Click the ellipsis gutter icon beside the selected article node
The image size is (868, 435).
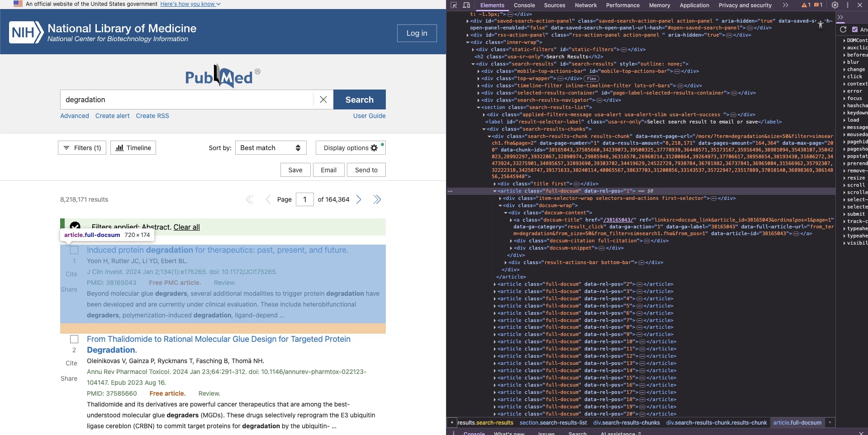click(450, 191)
